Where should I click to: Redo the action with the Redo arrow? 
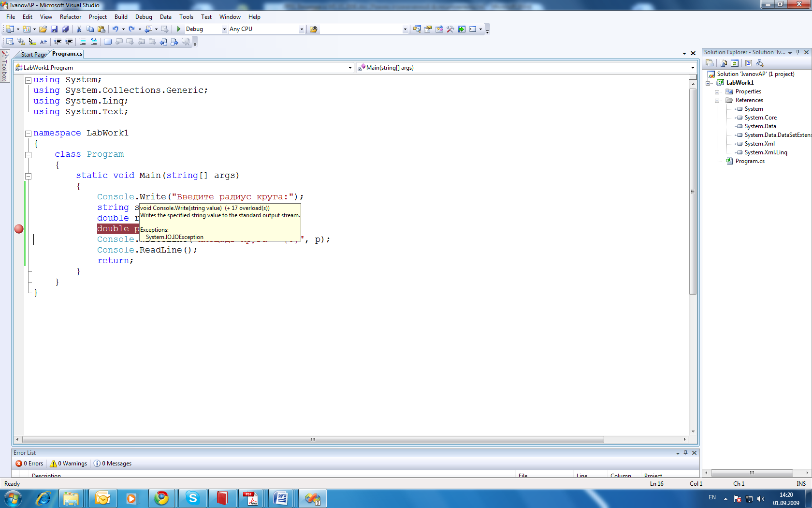(x=131, y=29)
